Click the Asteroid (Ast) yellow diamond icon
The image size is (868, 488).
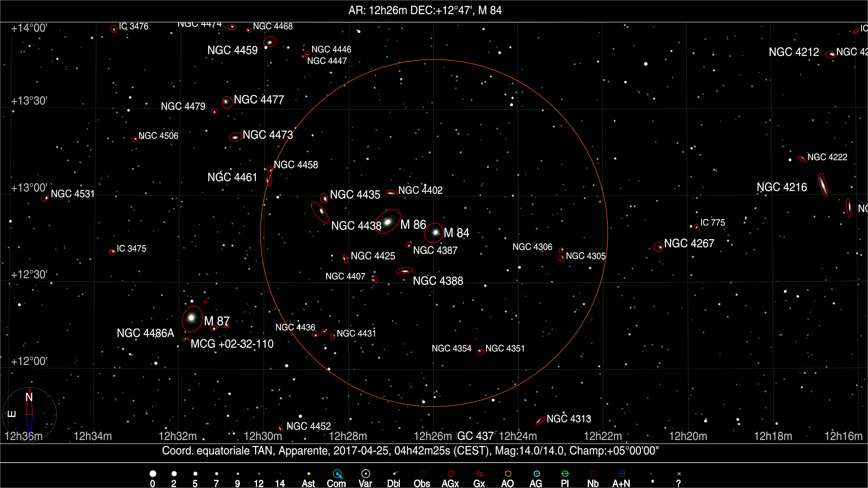point(309,474)
